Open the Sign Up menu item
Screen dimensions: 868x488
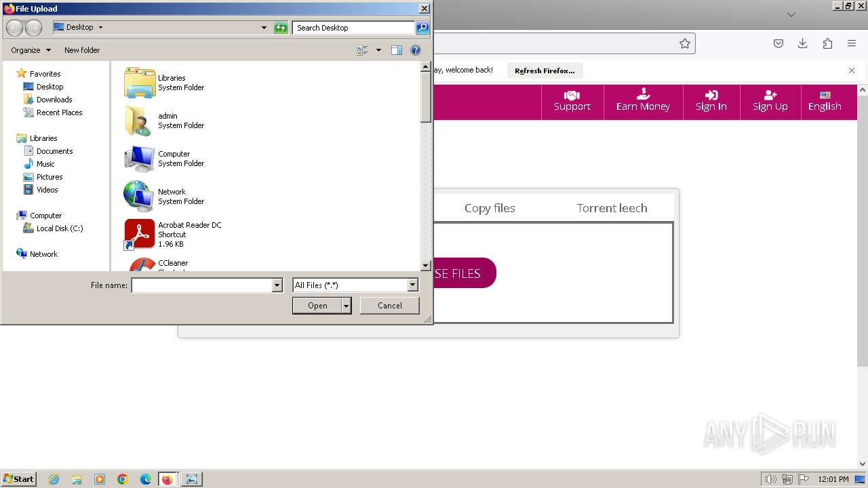pos(770,101)
